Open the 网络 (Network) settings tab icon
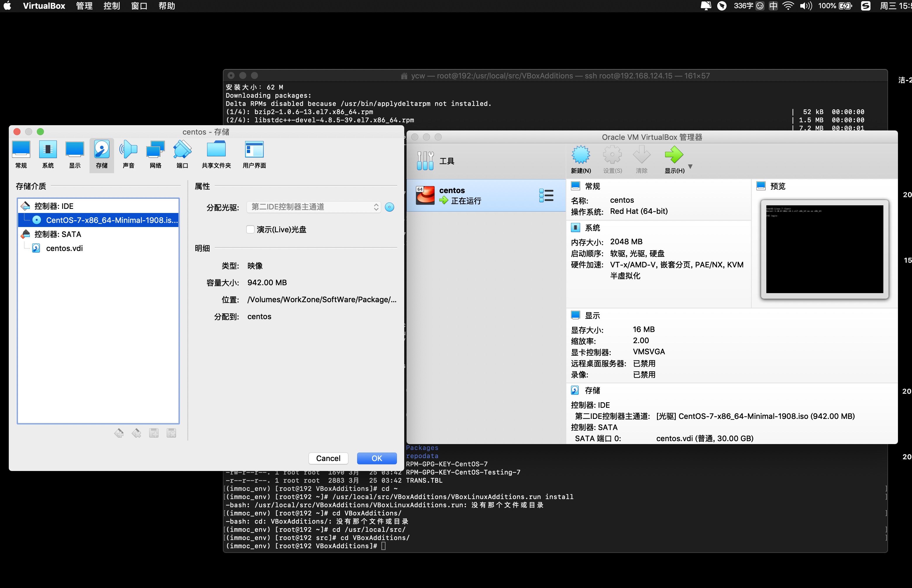The image size is (912, 588). (x=155, y=150)
